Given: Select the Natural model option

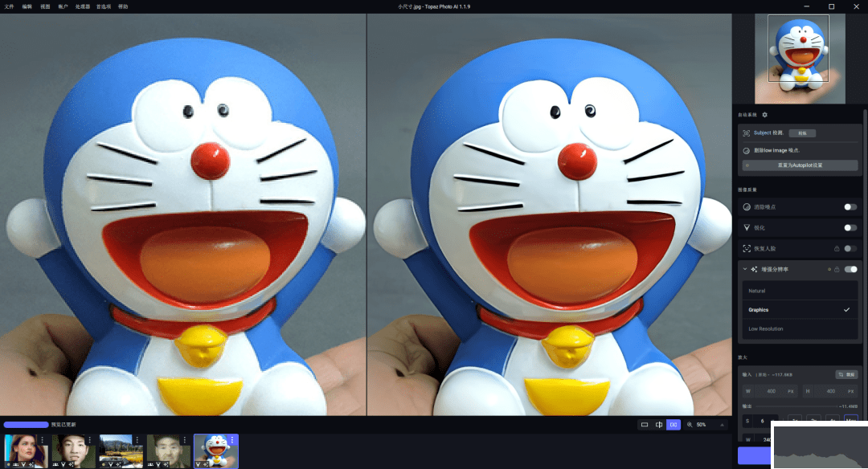Looking at the screenshot, I should (757, 291).
